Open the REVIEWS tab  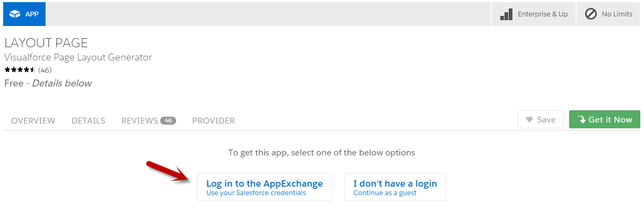coord(140,121)
